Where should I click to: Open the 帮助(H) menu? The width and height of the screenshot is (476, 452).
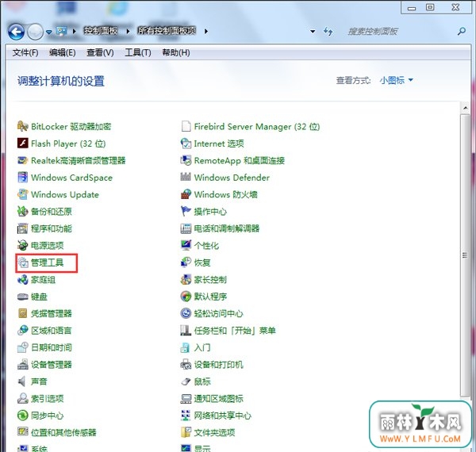pos(176,53)
